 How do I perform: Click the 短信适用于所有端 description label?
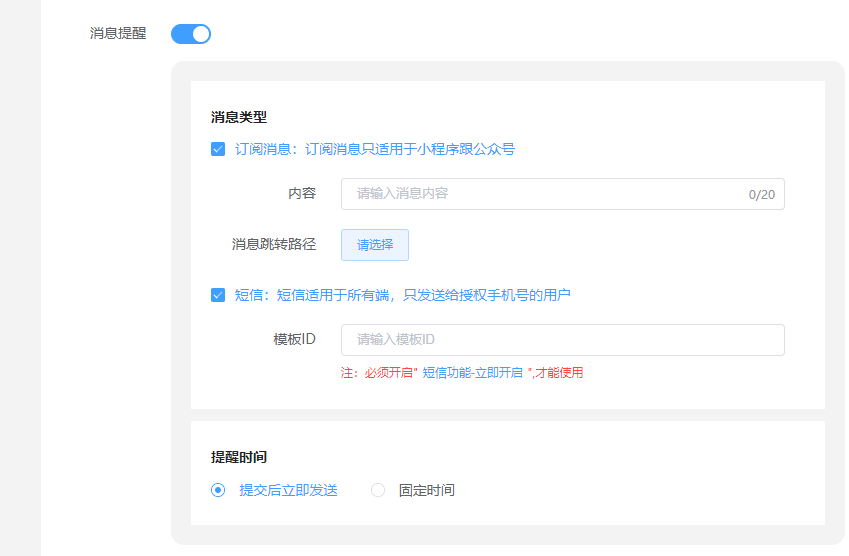332,295
